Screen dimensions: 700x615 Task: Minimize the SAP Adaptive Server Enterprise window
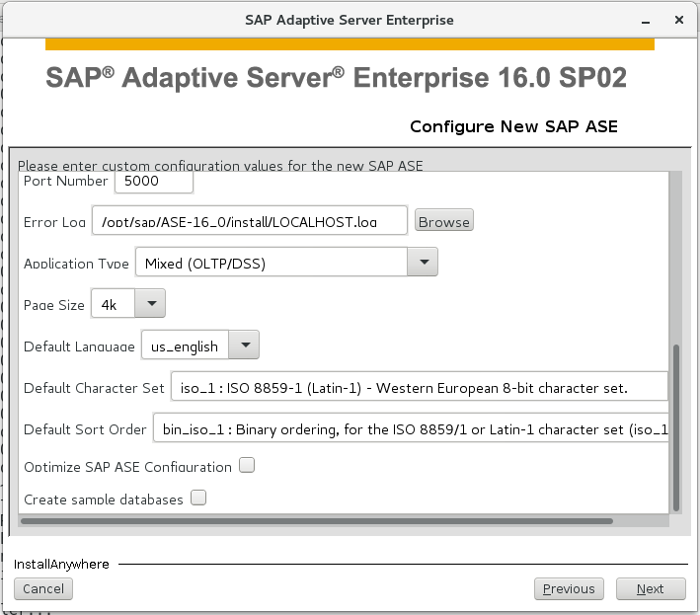point(646,21)
